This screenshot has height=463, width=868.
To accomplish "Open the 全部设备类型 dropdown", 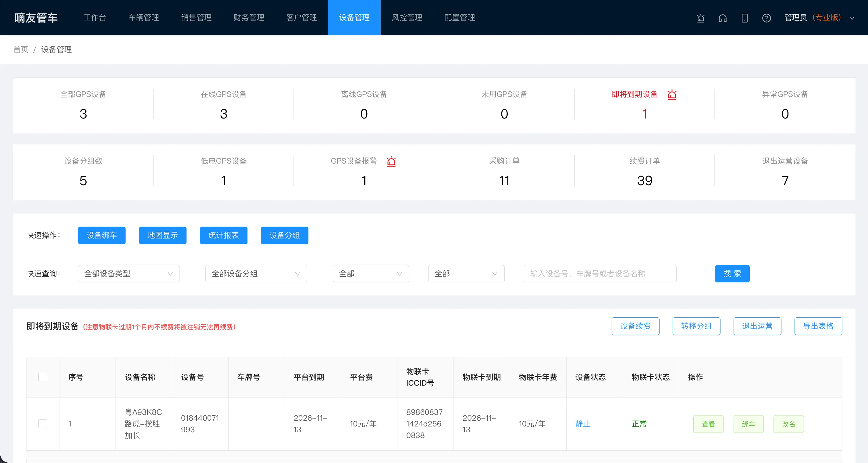I will (x=129, y=274).
